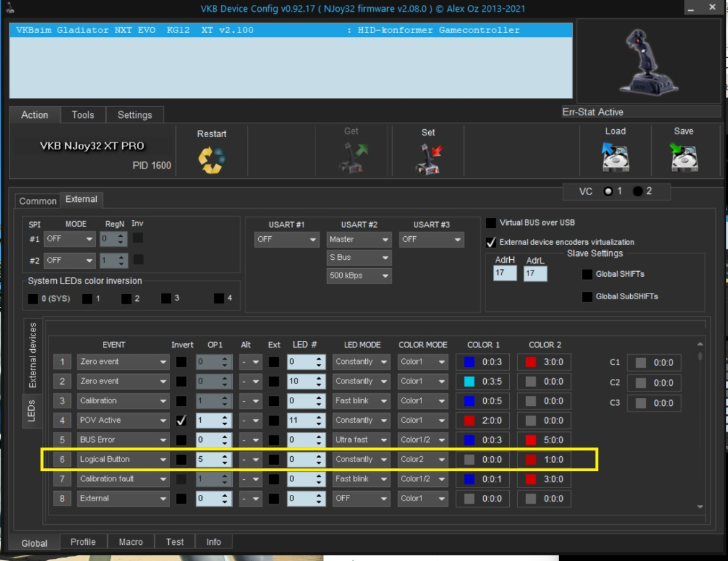Open the Info bottom tab
728x561 pixels.
[214, 542]
